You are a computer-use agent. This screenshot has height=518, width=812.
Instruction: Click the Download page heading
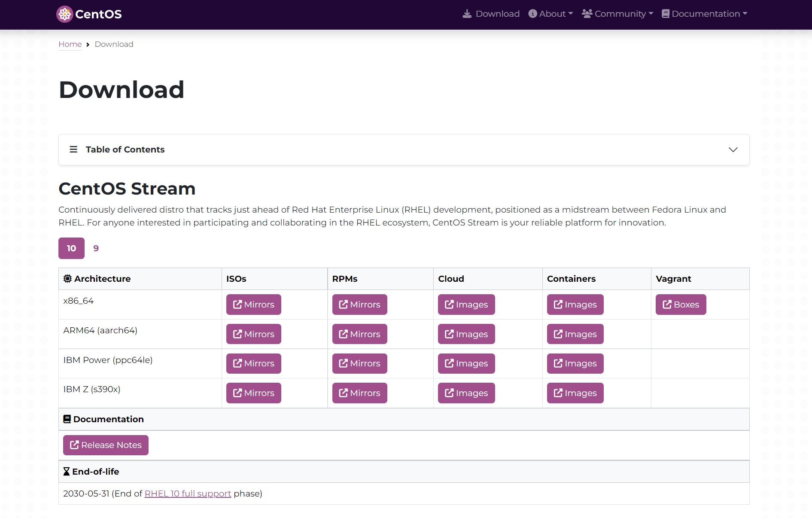point(122,90)
